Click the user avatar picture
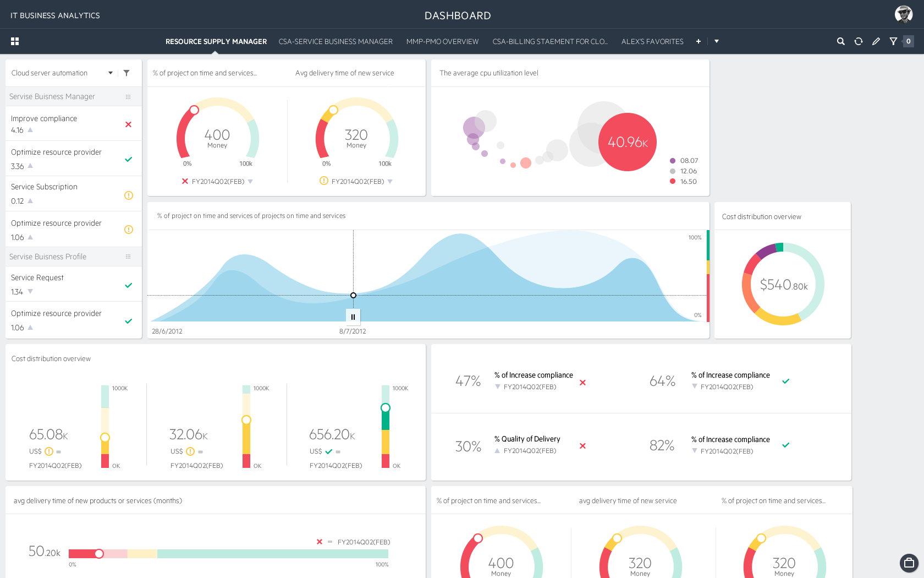Screen dimensions: 924x578 pyautogui.click(x=904, y=14)
